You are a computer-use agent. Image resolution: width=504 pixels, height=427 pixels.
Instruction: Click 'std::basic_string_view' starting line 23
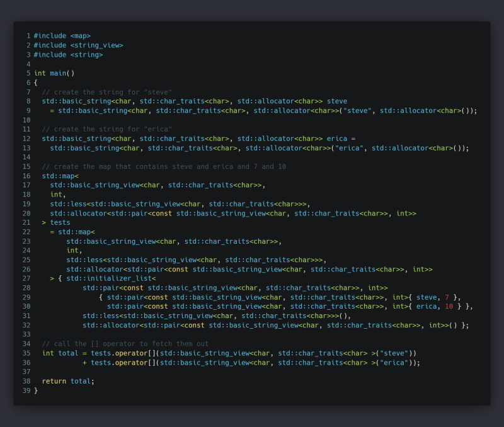pyautogui.click(x=112, y=242)
